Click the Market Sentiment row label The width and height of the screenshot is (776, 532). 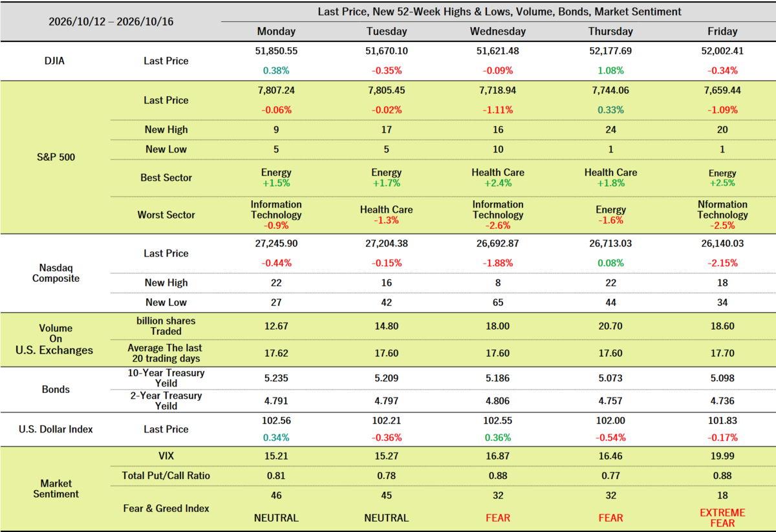coord(55,489)
